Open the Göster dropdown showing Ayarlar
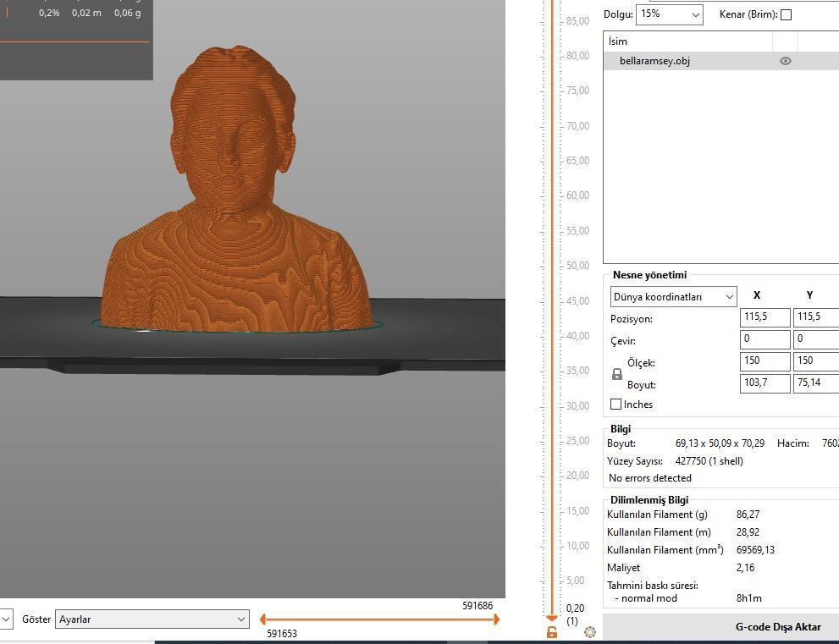This screenshot has height=644, width=839. pos(152,619)
